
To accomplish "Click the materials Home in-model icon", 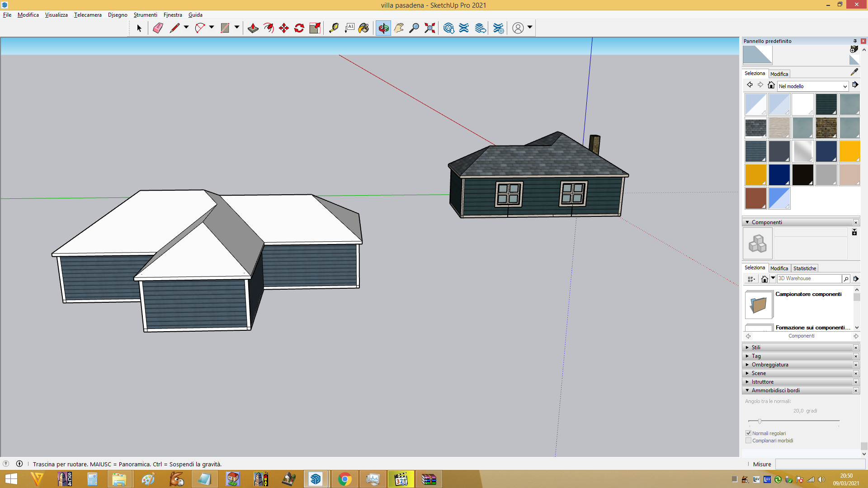I will coord(771,85).
